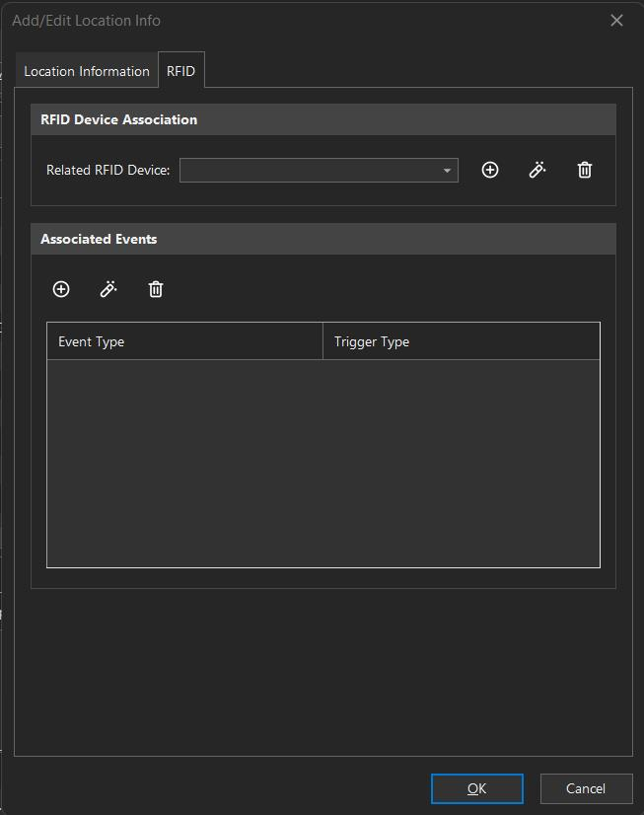
Task: Click the RFID Device Association section header
Action: tap(322, 119)
